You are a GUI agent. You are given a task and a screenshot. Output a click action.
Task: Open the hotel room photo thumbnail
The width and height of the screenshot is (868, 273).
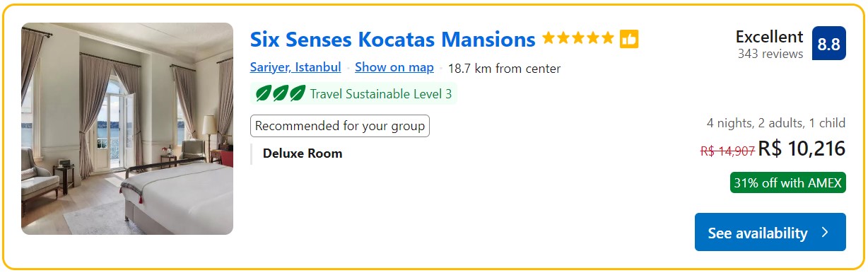click(127, 129)
